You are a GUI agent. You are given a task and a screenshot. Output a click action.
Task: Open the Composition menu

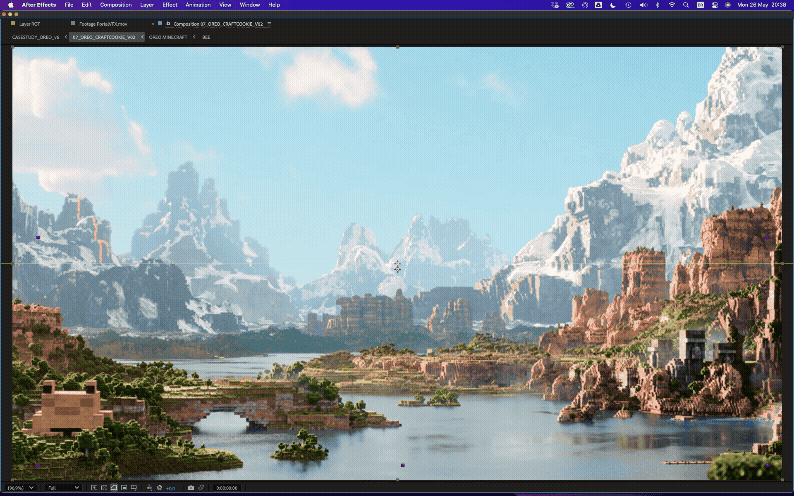(x=116, y=5)
